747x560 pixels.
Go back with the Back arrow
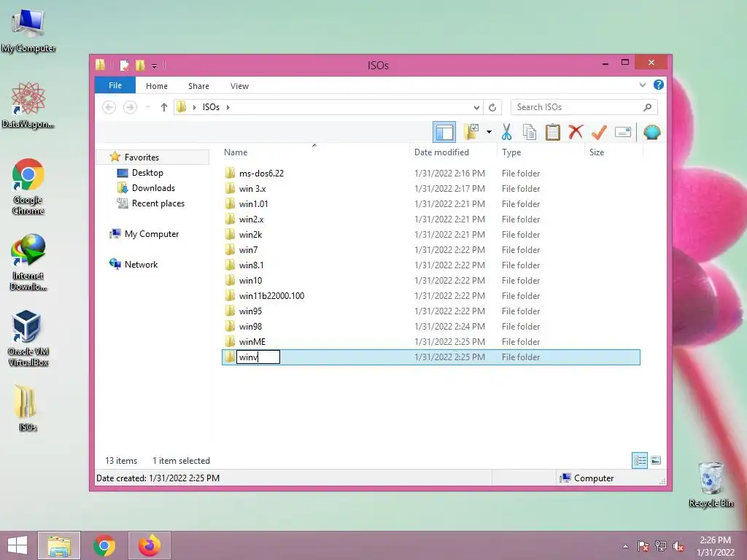point(109,107)
